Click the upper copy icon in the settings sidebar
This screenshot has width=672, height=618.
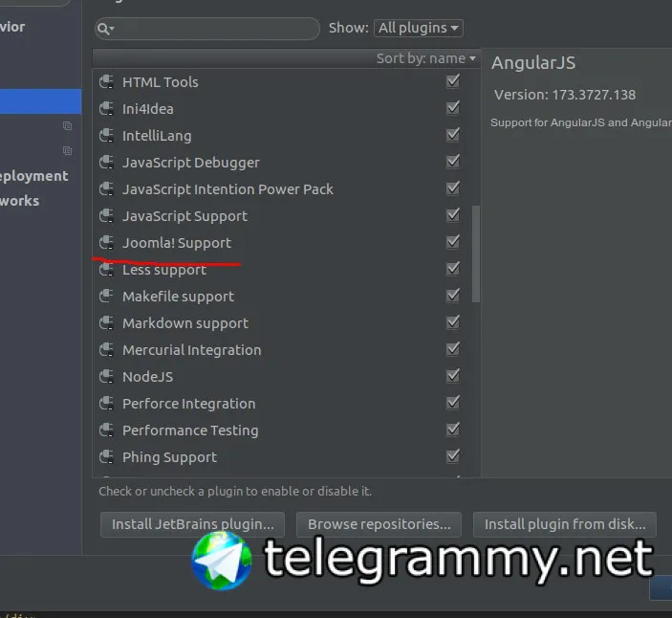[67, 125]
